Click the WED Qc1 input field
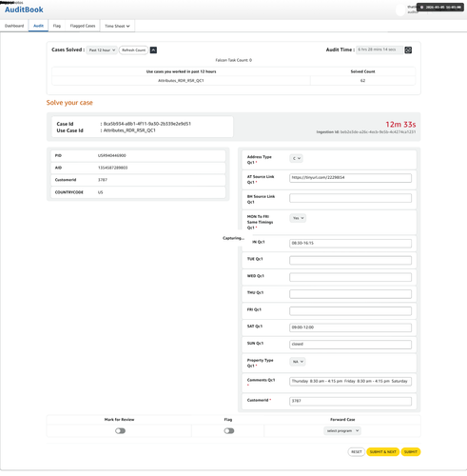The width and height of the screenshot is (467, 476). tap(350, 277)
